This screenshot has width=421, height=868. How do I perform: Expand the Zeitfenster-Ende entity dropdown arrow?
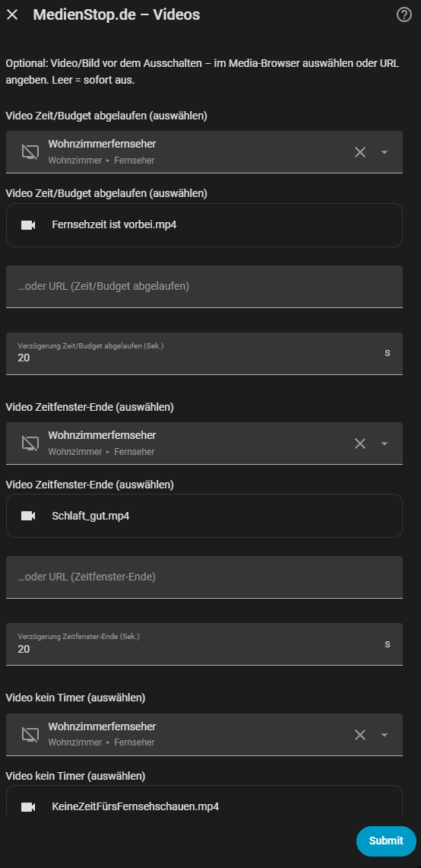[385, 444]
